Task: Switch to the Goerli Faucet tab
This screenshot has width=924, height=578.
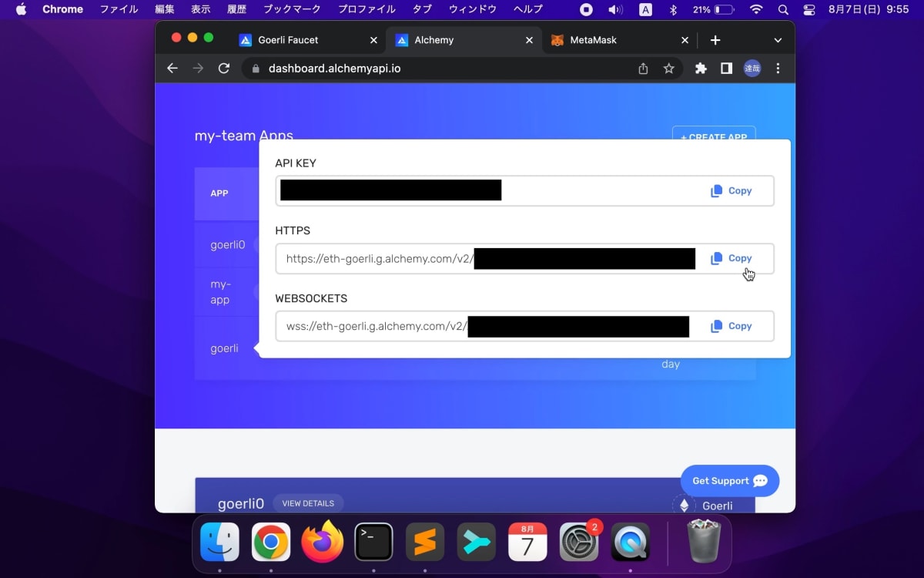Action: click(288, 40)
